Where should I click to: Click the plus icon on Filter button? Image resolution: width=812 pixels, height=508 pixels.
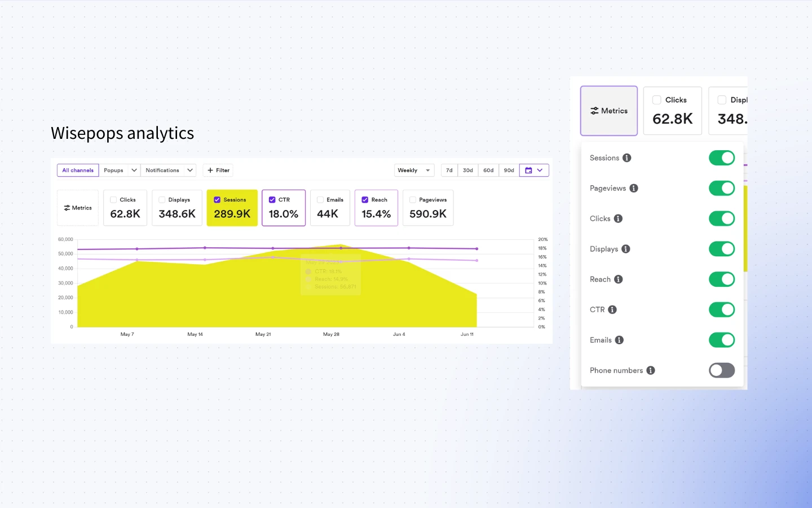point(210,170)
